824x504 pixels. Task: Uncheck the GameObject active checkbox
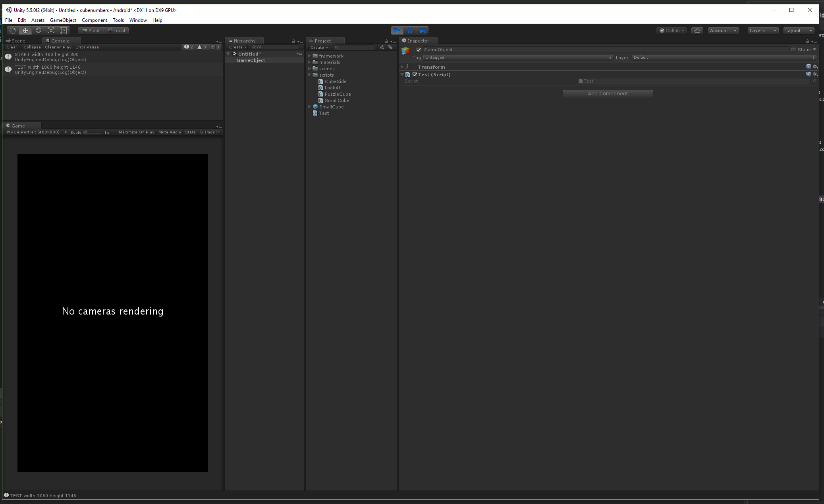click(x=419, y=50)
